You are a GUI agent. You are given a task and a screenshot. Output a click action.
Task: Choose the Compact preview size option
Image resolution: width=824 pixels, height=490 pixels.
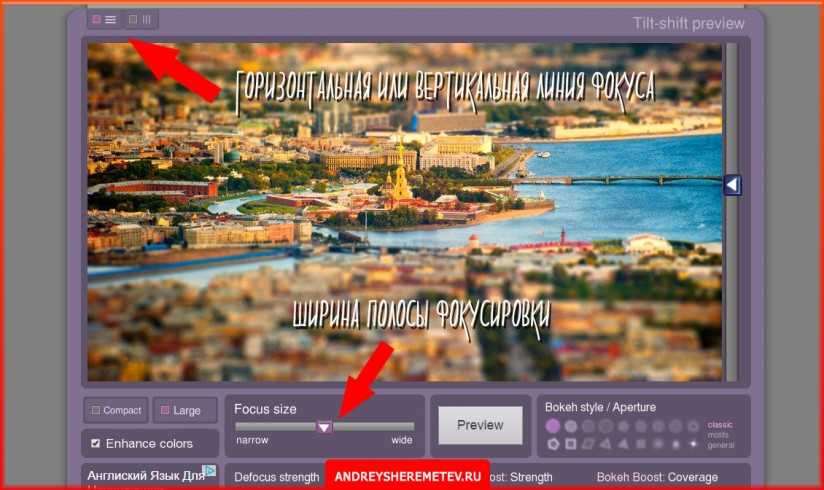pos(116,410)
